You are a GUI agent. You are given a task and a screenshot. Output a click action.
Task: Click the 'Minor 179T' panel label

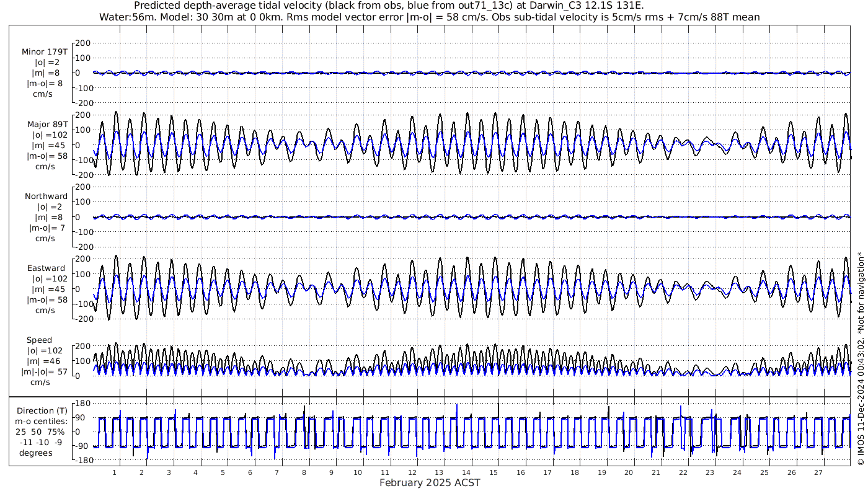(45, 51)
